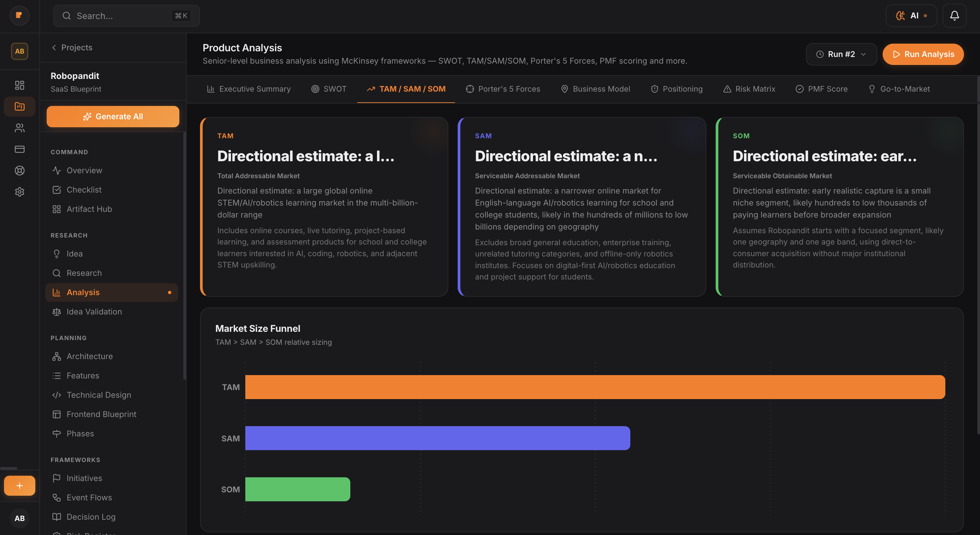Viewport: 980px width, 535px height.
Task: Open Idea Validation in sidebar
Action: coord(94,311)
